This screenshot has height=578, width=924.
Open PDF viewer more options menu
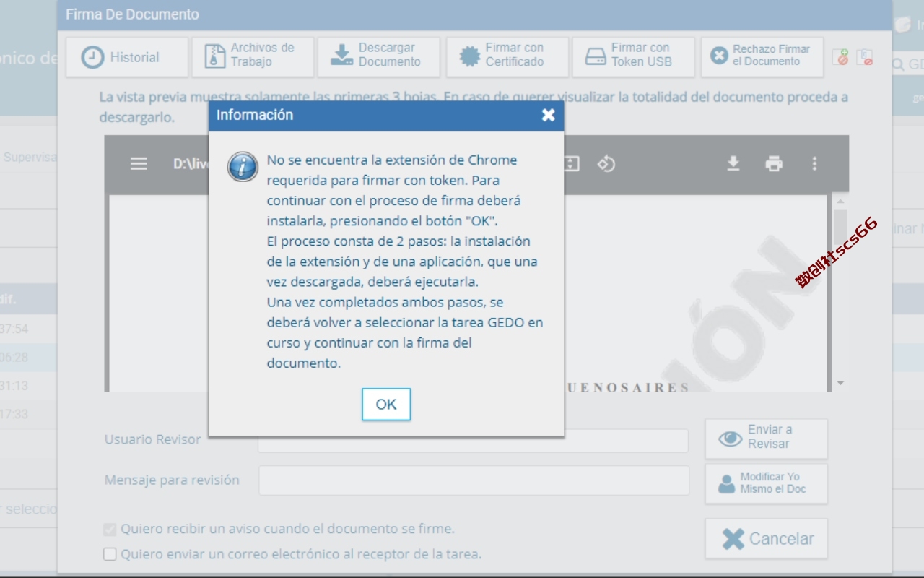814,164
